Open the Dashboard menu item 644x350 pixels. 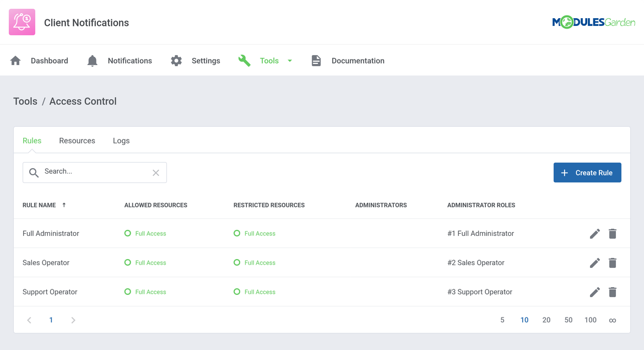tap(49, 61)
